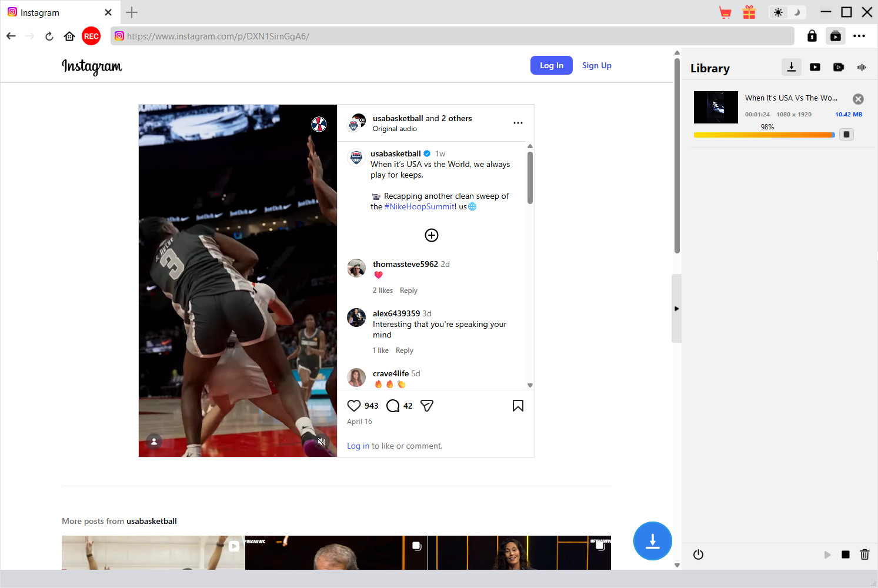The width and height of the screenshot is (878, 588).
Task: Click alex6439359 username
Action: tap(396, 313)
